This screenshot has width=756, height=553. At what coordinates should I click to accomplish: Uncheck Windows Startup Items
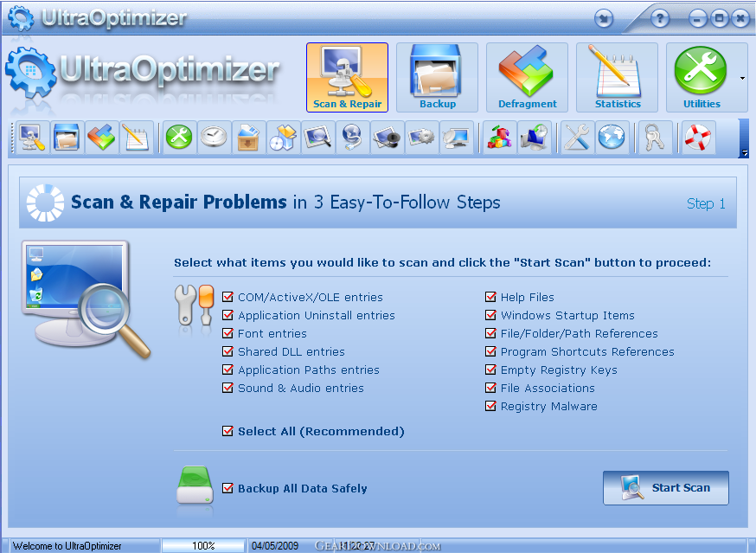click(x=490, y=315)
